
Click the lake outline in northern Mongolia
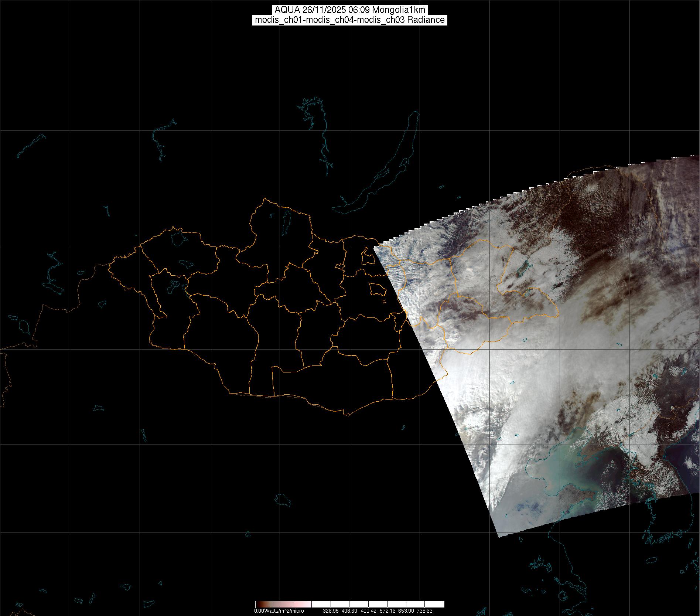(x=286, y=220)
